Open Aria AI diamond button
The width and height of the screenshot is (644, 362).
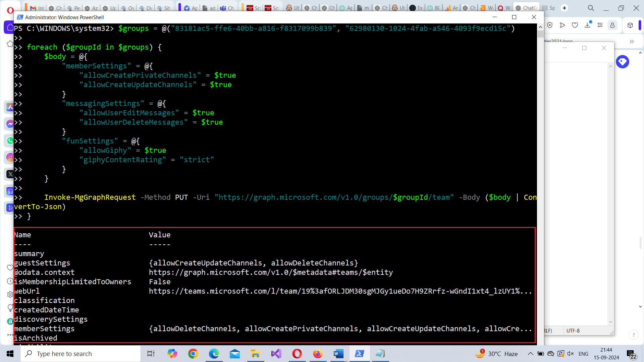pyautogui.click(x=623, y=62)
